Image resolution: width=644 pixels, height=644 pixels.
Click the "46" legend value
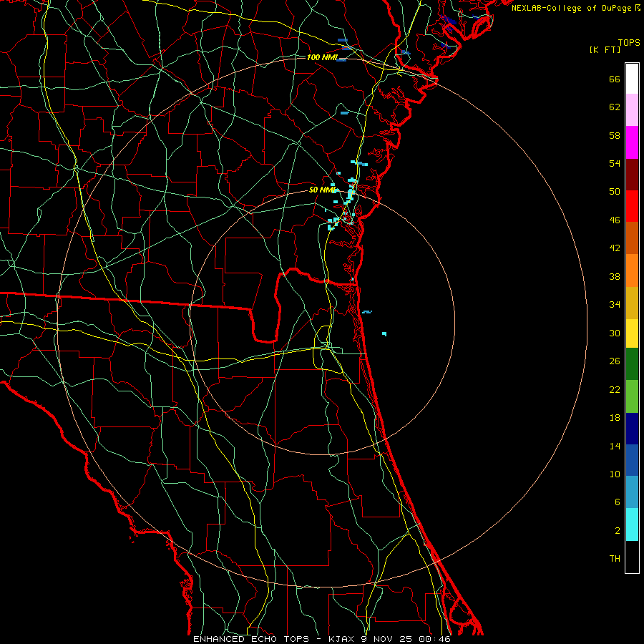tap(615, 220)
